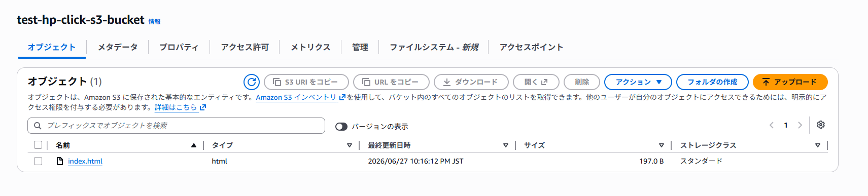This screenshot has height=196, width=868.
Task: Open the アクセス許可 tab
Action: point(245,47)
